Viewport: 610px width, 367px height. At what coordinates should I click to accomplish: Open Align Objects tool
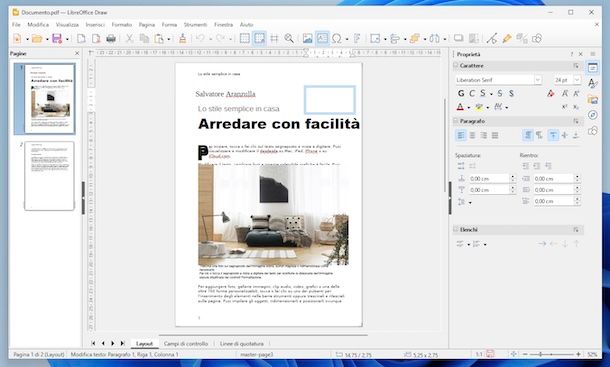[395, 39]
